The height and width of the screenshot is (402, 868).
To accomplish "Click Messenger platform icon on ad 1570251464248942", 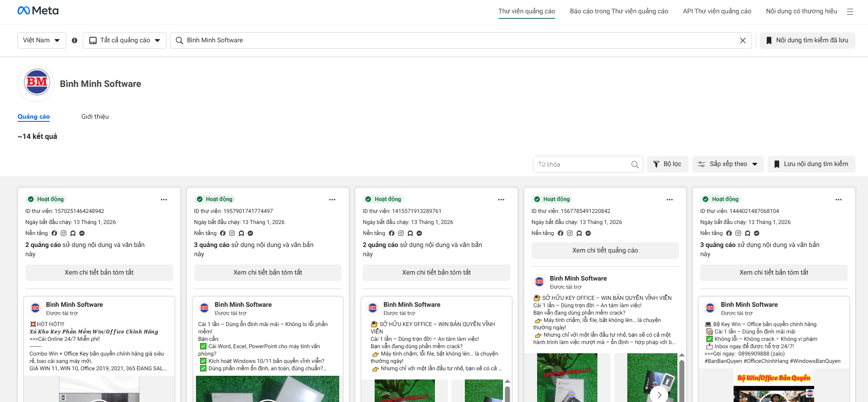I will tap(82, 233).
